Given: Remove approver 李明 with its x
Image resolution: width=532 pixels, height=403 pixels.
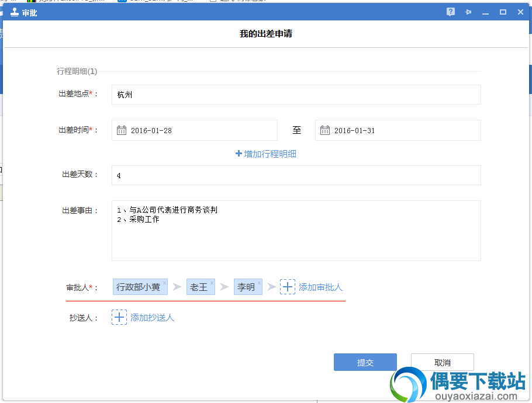Looking at the screenshot, I should point(259,283).
